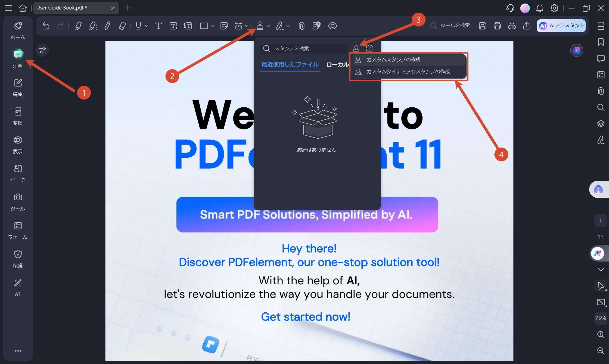Screen dimensions: 609x364
Task: Open the フォーム (Form) sidebar section
Action: tap(18, 230)
